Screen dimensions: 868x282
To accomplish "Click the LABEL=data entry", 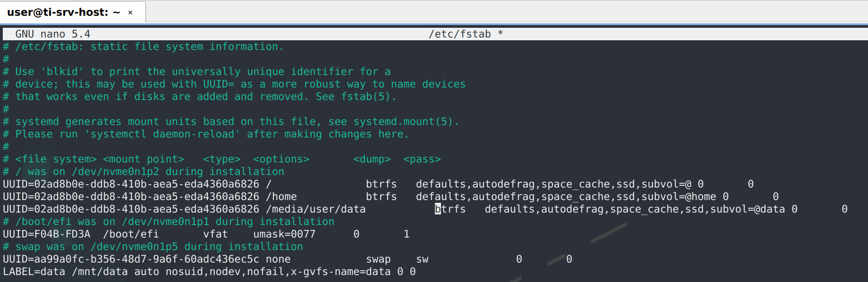I will [x=34, y=272].
